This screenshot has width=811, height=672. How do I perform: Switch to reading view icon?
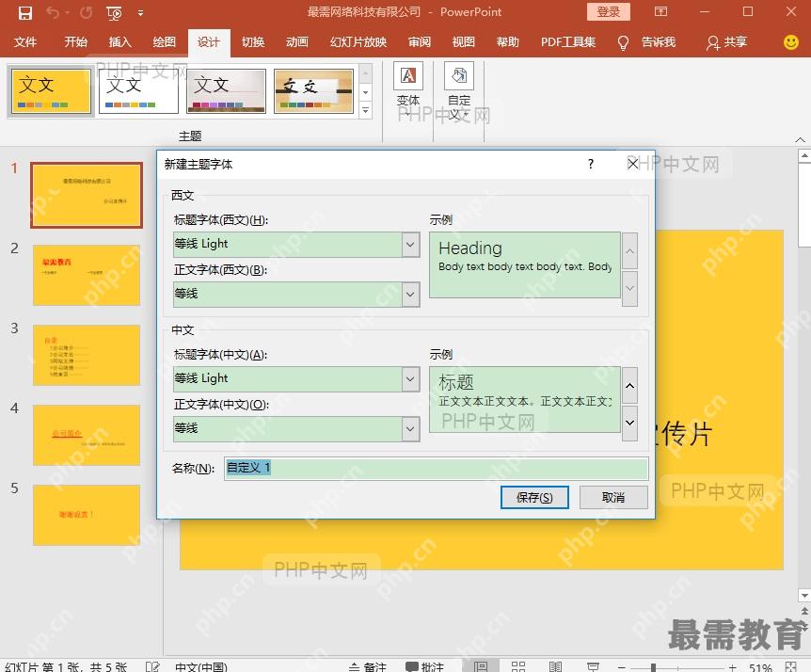[x=555, y=666]
